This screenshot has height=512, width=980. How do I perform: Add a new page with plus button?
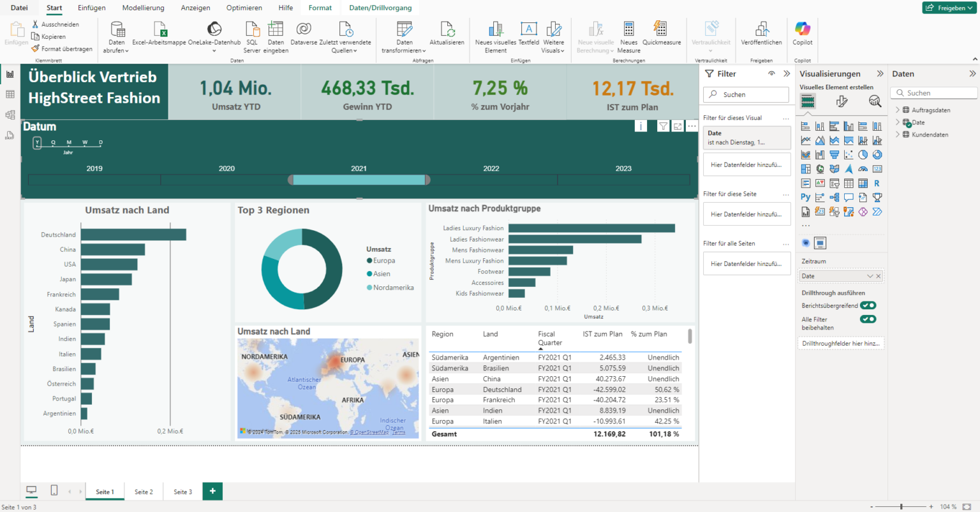pyautogui.click(x=212, y=491)
